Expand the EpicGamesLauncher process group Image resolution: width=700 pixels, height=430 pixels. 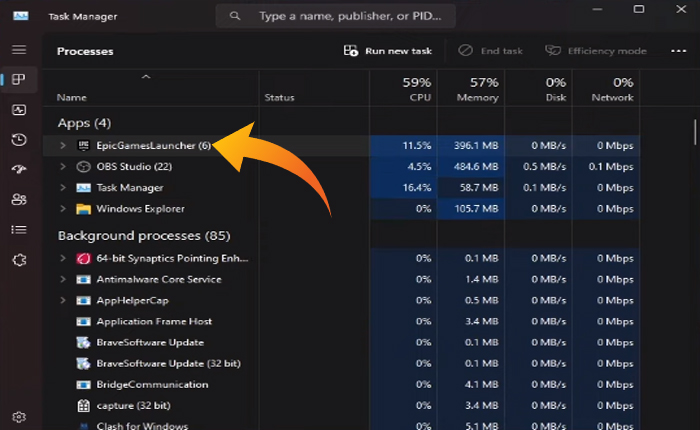point(63,145)
